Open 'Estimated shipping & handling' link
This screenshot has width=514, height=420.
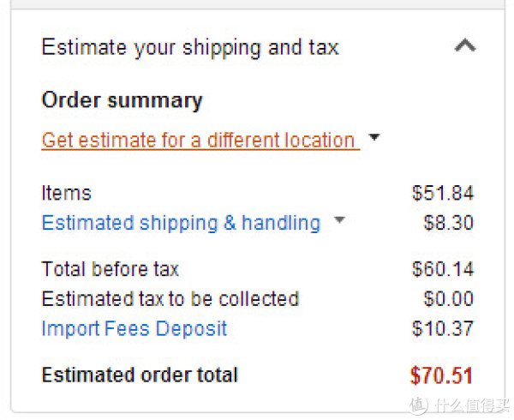tap(181, 223)
